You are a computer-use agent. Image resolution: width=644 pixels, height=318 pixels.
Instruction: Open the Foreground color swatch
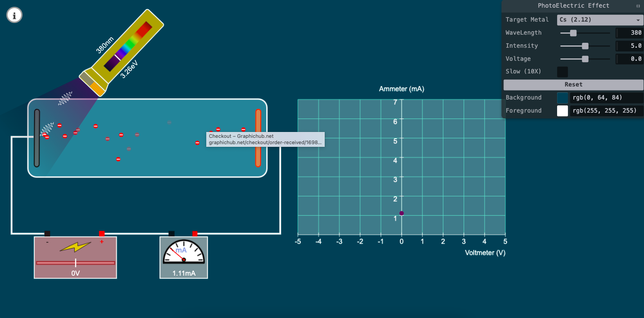pos(562,111)
